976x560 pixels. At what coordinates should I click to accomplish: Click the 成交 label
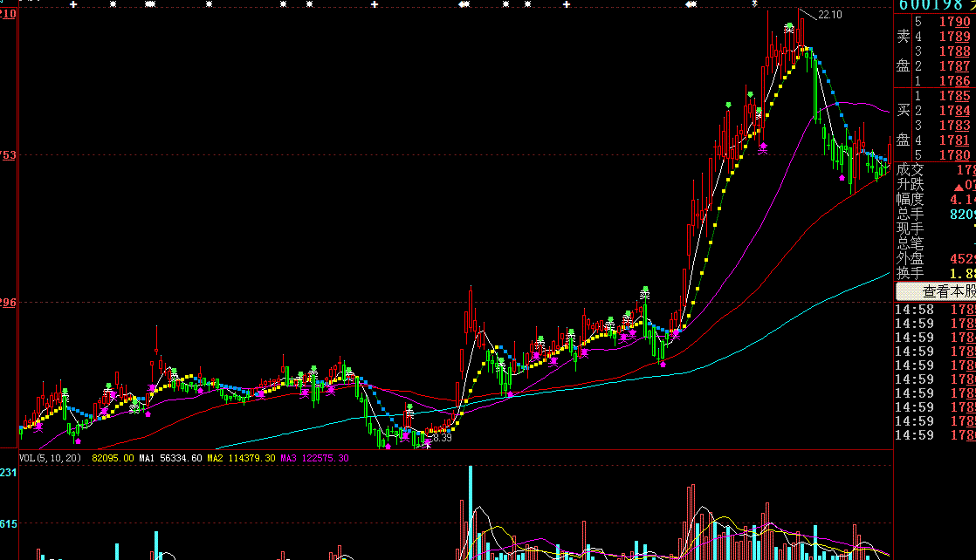pyautogui.click(x=910, y=169)
